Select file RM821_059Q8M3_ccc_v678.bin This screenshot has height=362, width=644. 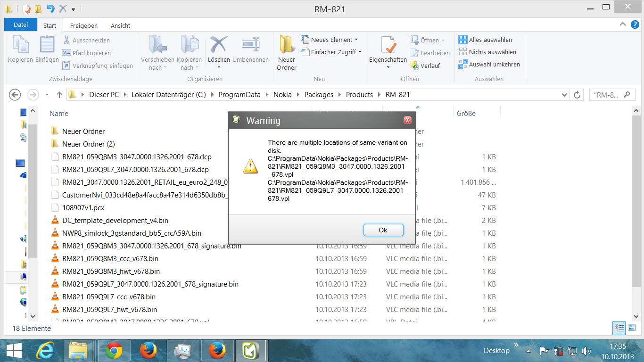pos(110,258)
